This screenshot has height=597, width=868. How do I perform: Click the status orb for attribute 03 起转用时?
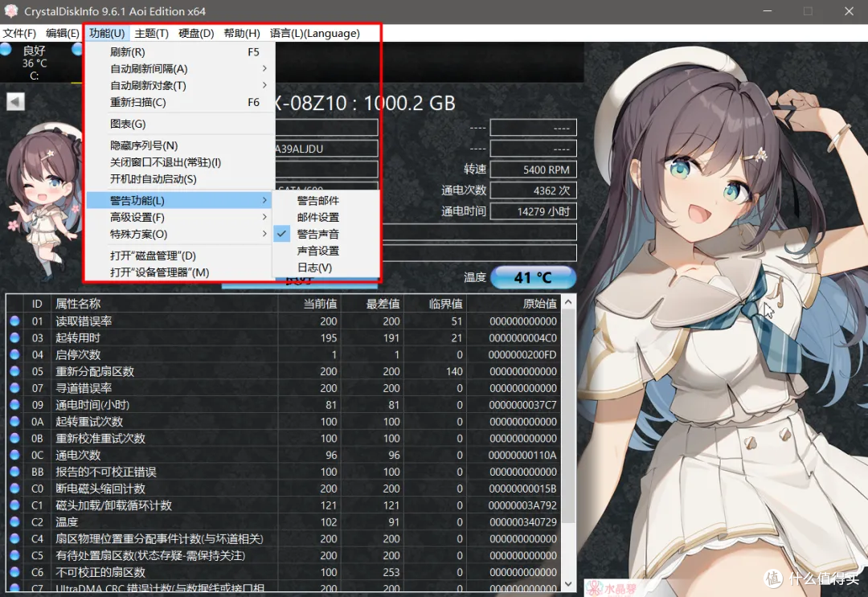click(15, 337)
